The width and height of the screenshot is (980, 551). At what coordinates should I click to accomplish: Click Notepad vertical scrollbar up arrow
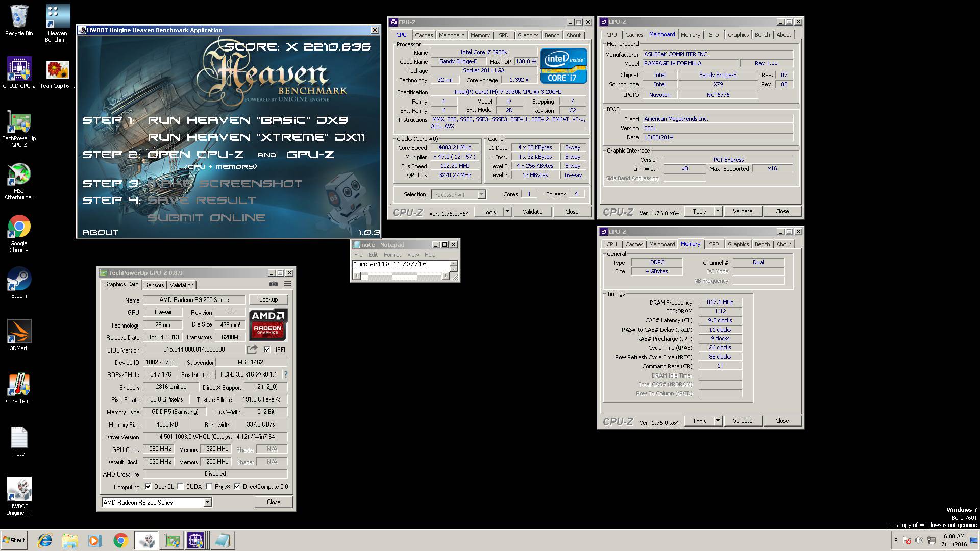[454, 263]
